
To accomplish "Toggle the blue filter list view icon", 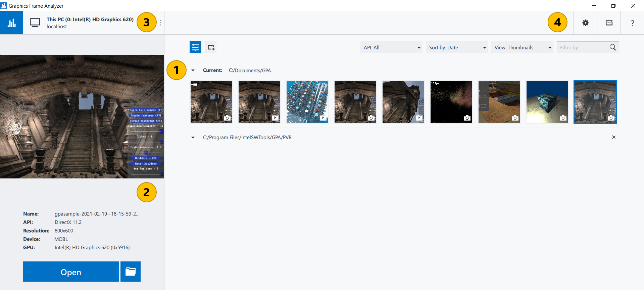I will pyautogui.click(x=196, y=47).
